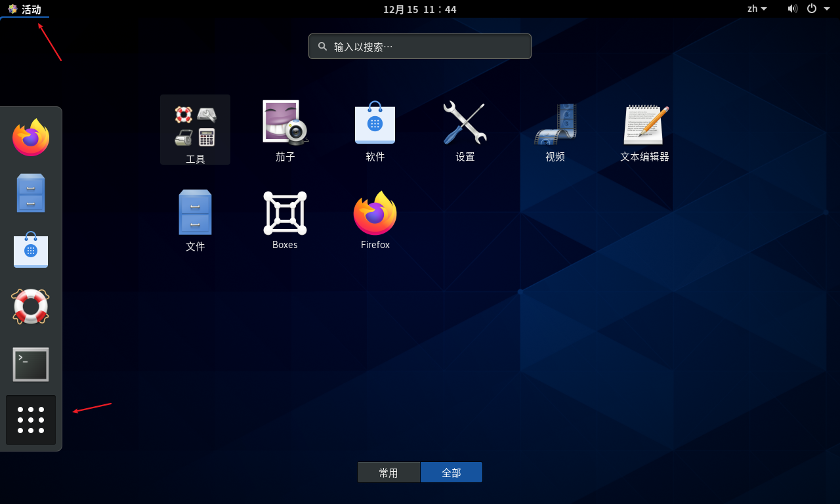Open Help lifebuoy icon in dock
This screenshot has width=840, height=504.
31,306
